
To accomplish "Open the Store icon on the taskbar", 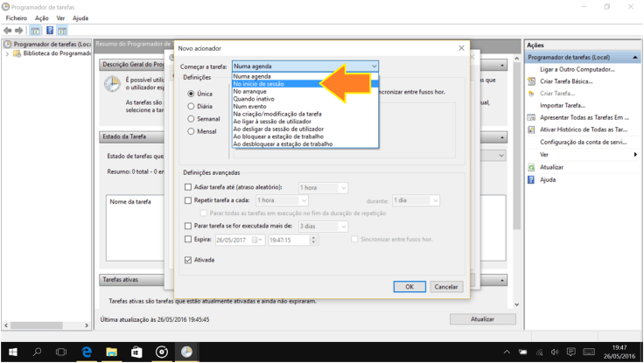I will (x=136, y=352).
